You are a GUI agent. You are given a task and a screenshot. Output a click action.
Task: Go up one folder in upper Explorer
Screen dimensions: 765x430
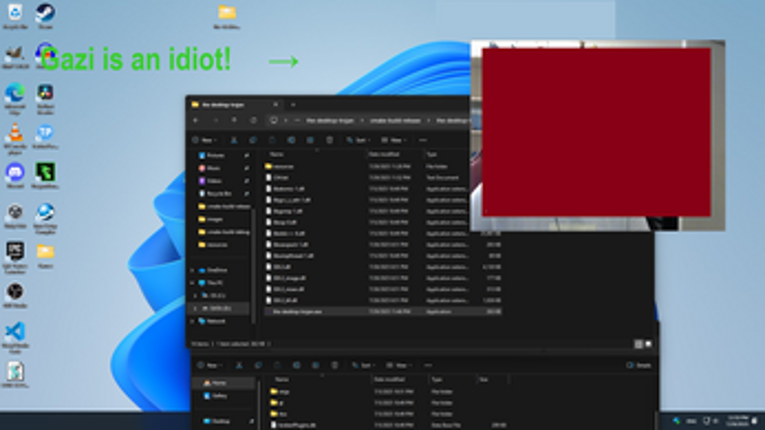point(234,120)
